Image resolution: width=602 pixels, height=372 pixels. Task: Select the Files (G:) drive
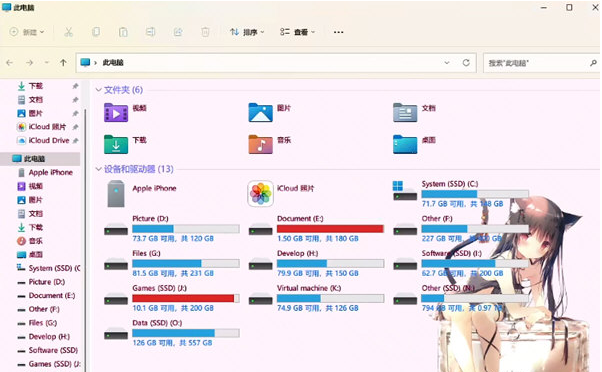click(172, 263)
